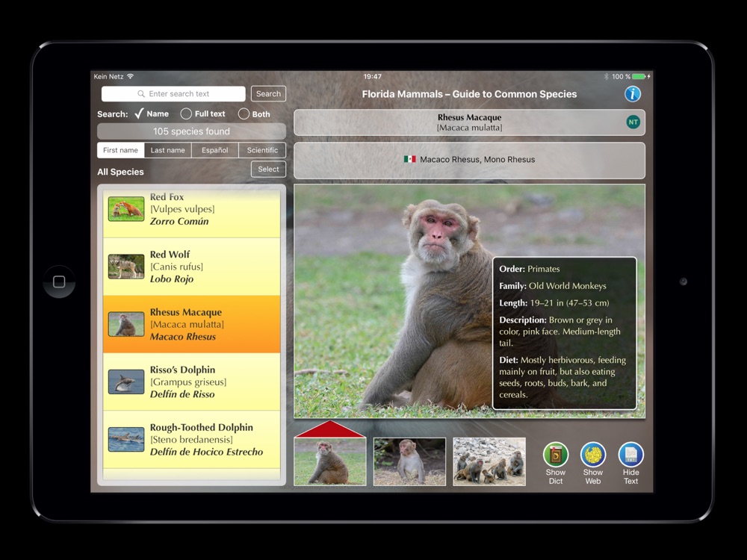Switch to the Last name sort tab
Screen dimensions: 747x560
coord(167,150)
